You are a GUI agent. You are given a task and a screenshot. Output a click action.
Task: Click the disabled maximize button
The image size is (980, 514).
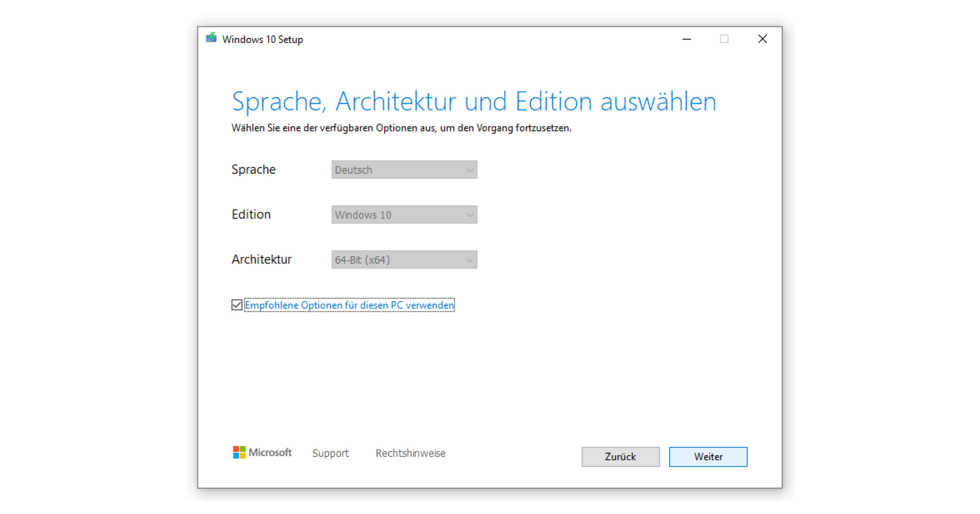pos(724,39)
